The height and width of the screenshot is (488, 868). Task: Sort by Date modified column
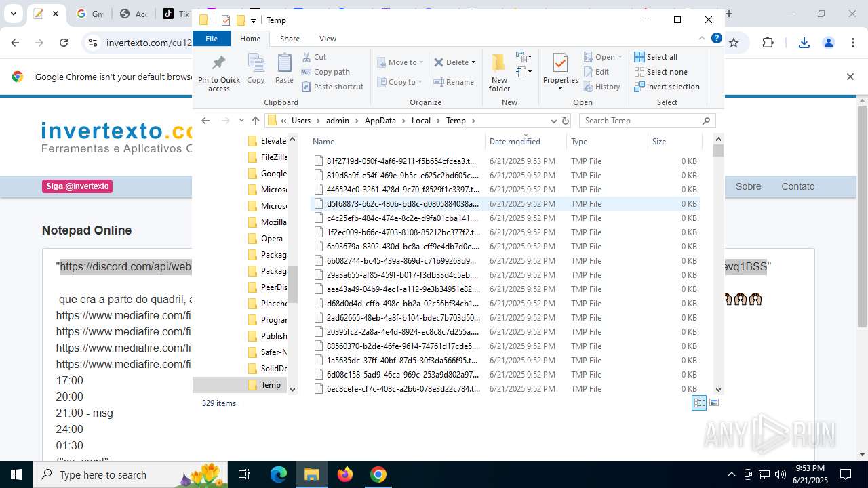click(526, 142)
